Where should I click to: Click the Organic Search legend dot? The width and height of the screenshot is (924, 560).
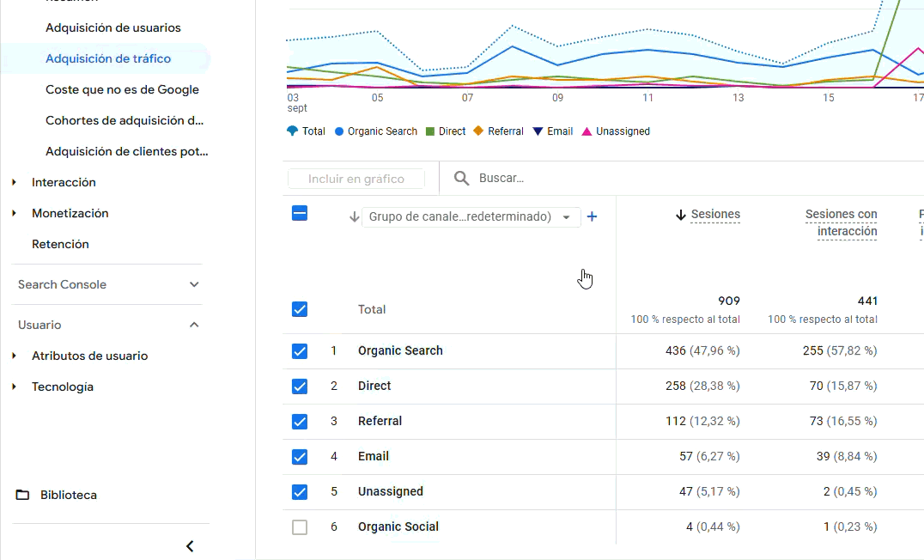coord(339,131)
